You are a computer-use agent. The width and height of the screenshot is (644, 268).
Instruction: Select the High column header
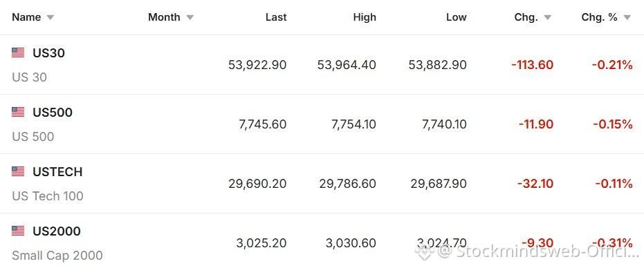[x=365, y=17]
